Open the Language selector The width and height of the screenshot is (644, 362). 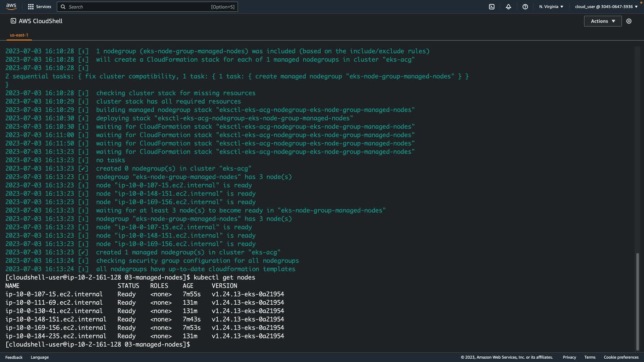click(40, 357)
